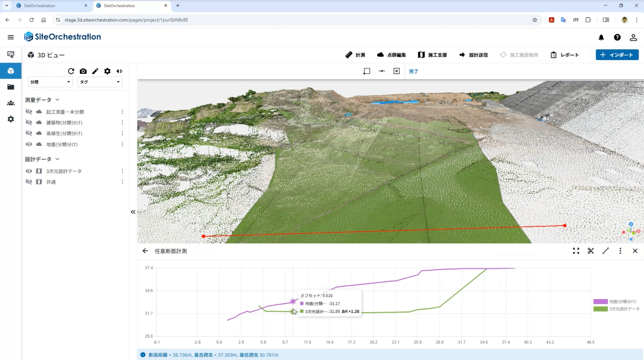644x360 pixels.
Task: Click the line draw icon in section panel
Action: pyautogui.click(x=606, y=251)
